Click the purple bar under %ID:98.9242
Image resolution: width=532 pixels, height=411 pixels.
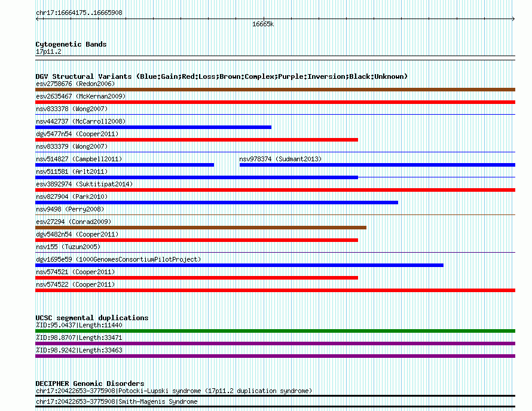[x=275, y=356]
